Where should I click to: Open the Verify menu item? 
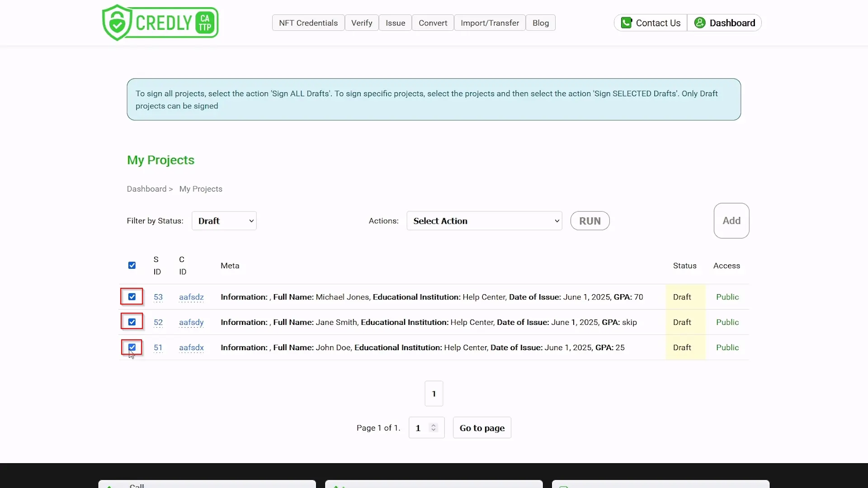pos(362,23)
